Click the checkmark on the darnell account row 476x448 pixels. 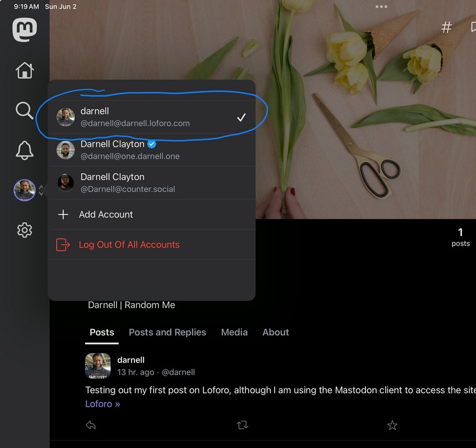pos(241,117)
